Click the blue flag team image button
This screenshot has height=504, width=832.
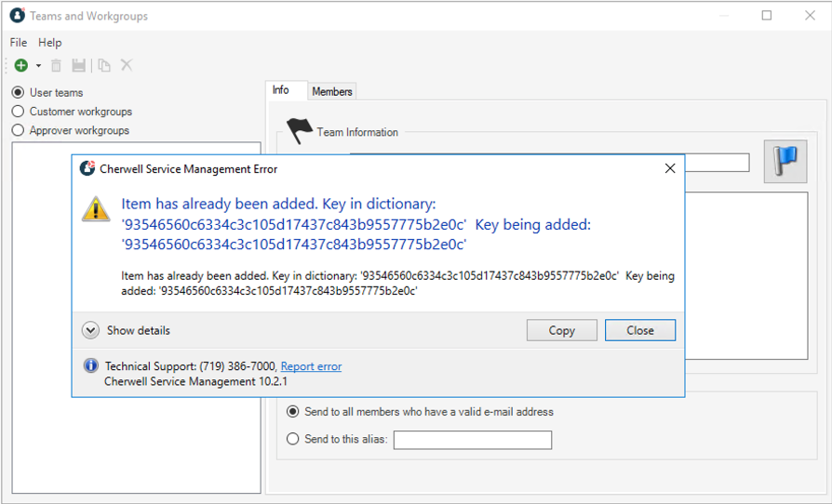pyautogui.click(x=785, y=163)
